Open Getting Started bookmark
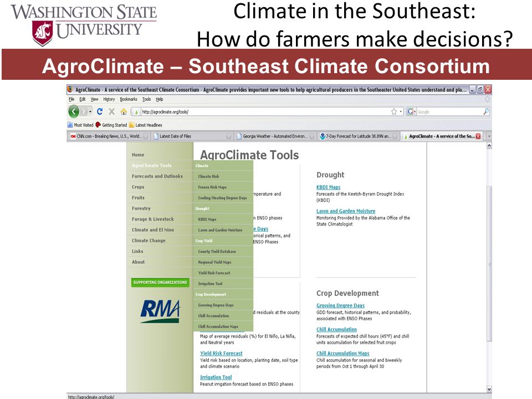The image size is (532, 399). pyautogui.click(x=111, y=125)
